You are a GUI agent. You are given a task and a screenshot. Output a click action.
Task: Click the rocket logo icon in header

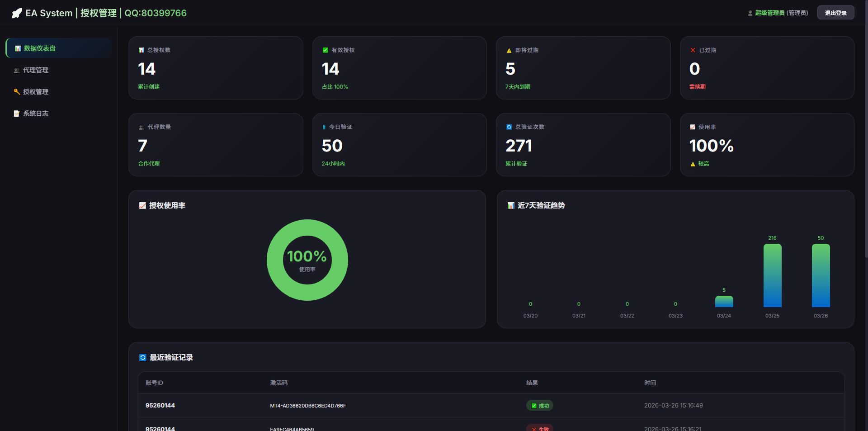(x=17, y=13)
